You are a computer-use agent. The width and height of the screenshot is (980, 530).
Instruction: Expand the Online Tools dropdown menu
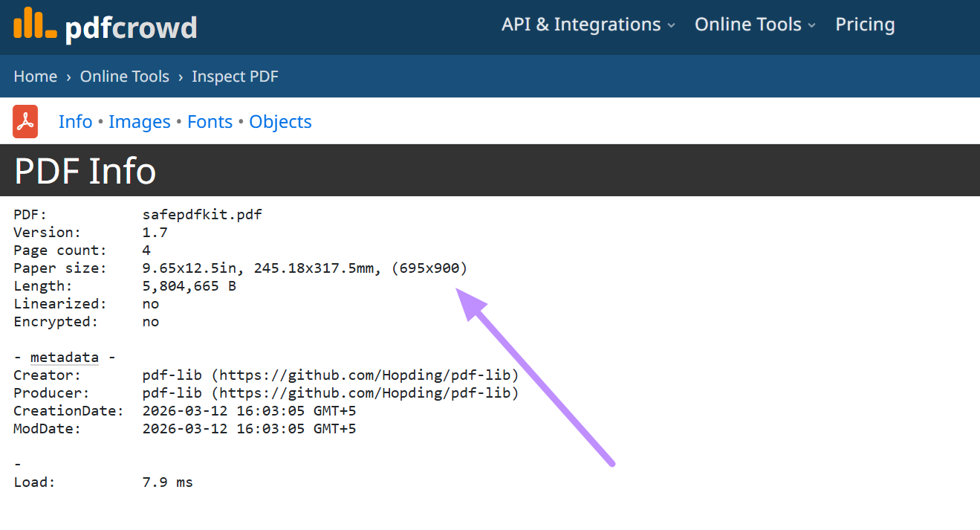pos(755,25)
